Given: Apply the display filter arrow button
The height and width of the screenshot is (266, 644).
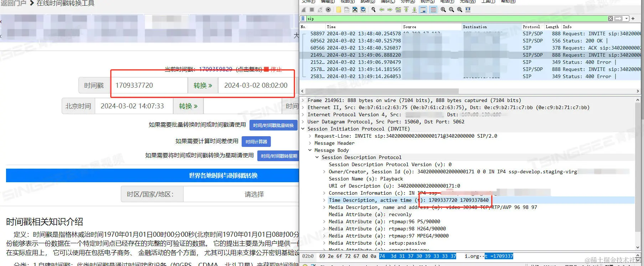Looking at the screenshot, I should (x=619, y=19).
